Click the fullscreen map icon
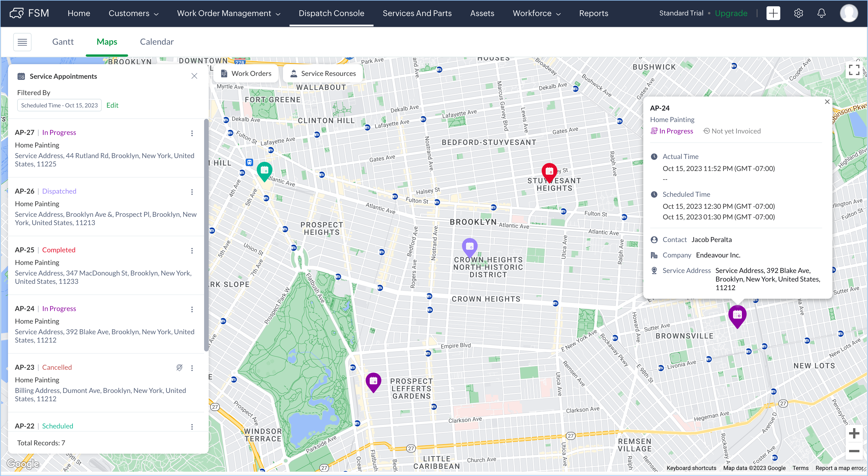868x476 pixels. point(854,70)
